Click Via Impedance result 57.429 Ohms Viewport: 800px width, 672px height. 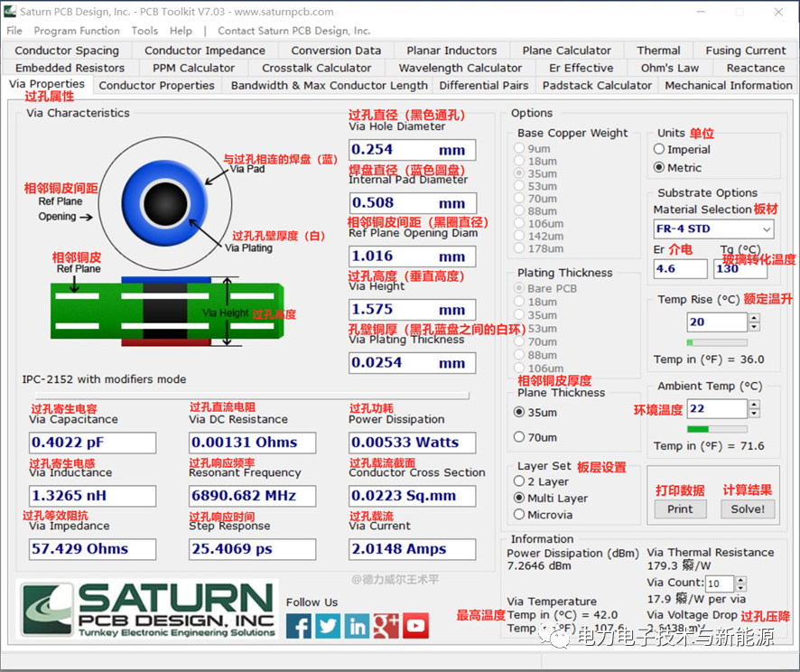pyautogui.click(x=92, y=549)
